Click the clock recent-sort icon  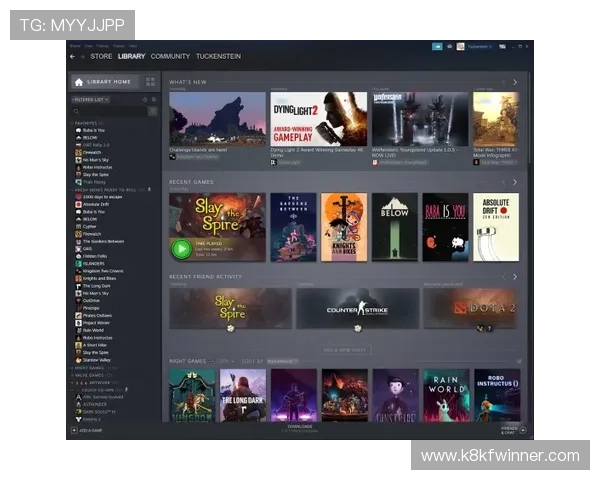coord(145,100)
